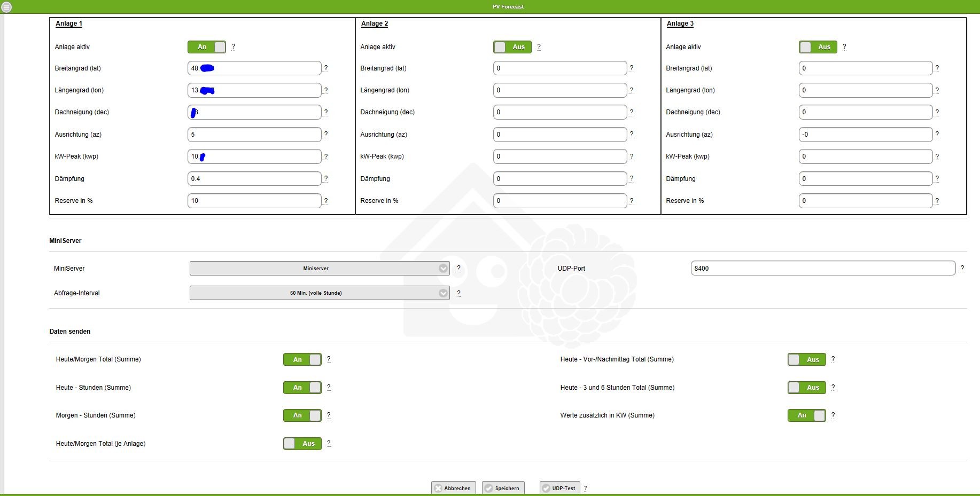The image size is (980, 496).
Task: Disable the Anlage 1 aktiv switch
Action: [207, 47]
